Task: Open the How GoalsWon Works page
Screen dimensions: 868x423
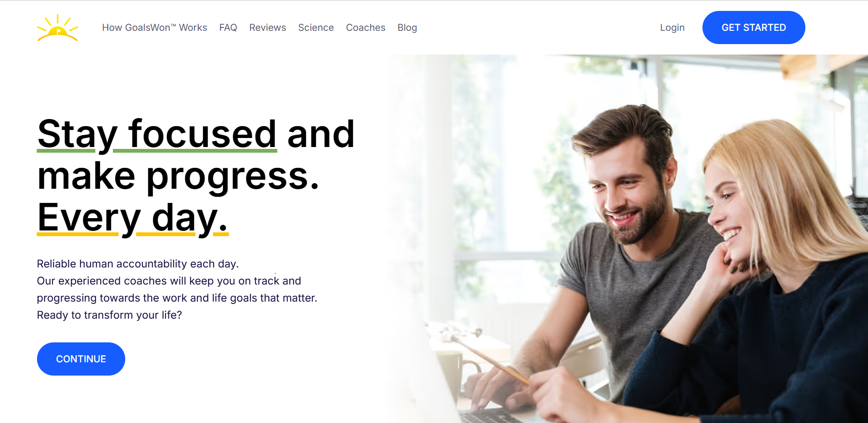Action: click(x=155, y=28)
